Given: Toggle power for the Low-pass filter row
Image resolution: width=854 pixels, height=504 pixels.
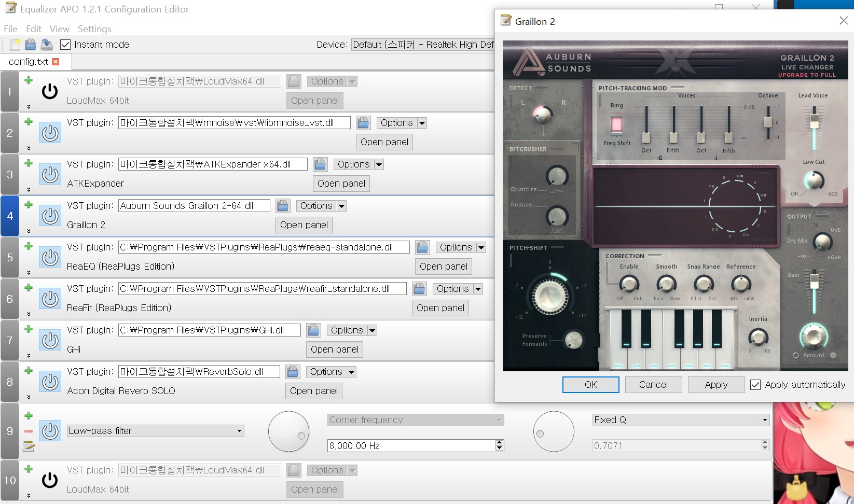Looking at the screenshot, I should tap(50, 431).
